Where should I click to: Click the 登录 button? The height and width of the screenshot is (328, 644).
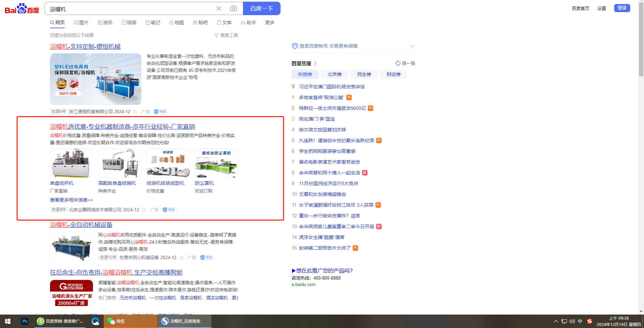point(622,8)
